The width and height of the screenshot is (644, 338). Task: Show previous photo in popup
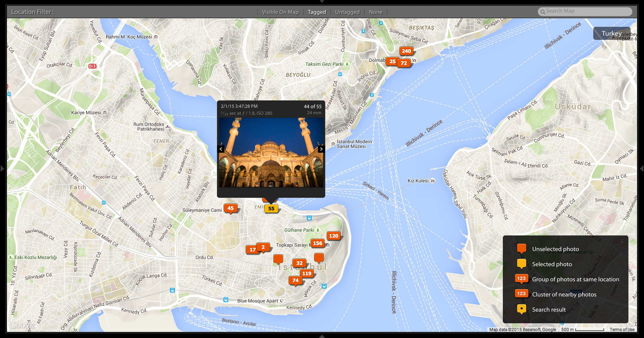tap(221, 149)
